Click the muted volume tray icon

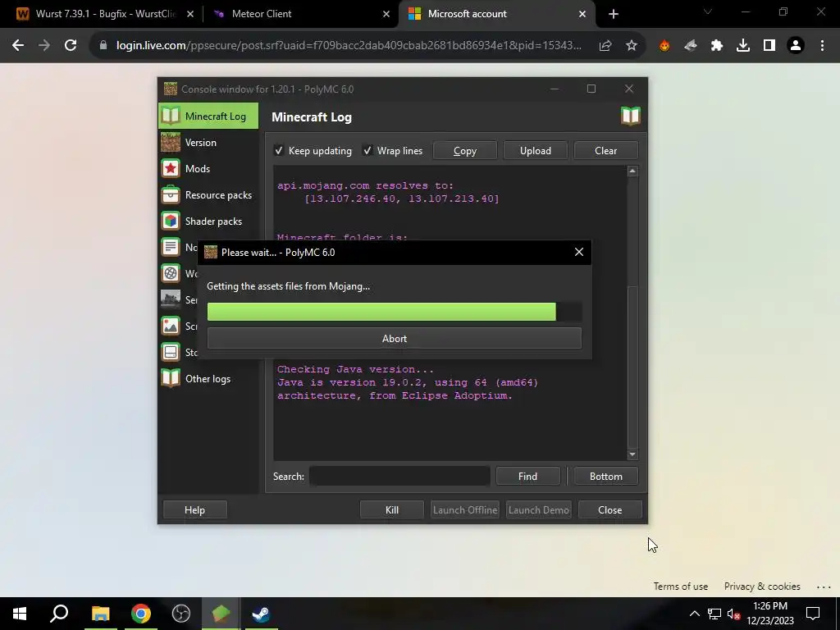[734, 614]
